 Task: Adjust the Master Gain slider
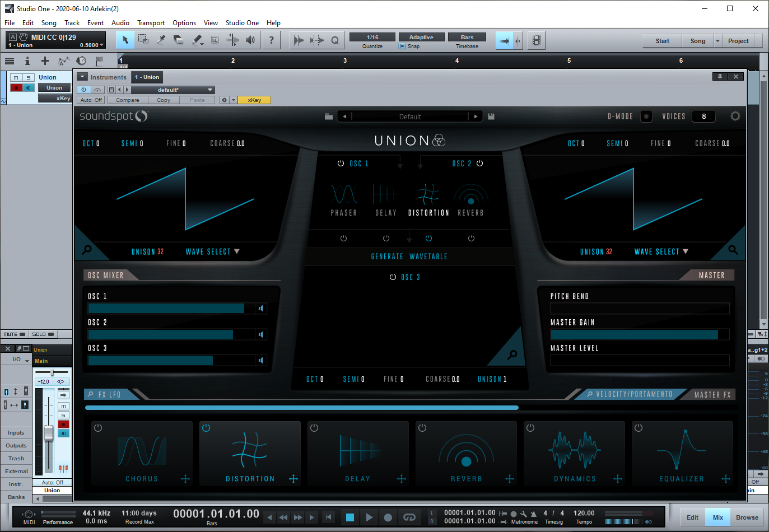coord(640,335)
